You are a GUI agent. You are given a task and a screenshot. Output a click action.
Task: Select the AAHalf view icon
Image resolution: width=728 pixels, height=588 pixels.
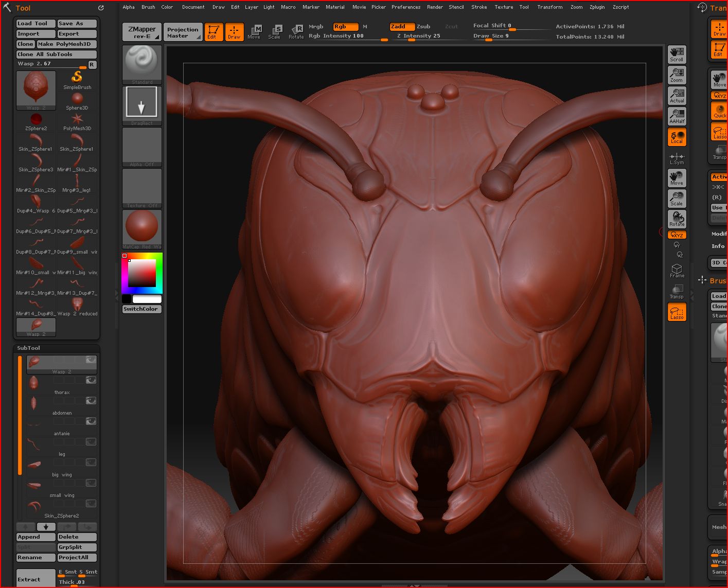pos(677,116)
